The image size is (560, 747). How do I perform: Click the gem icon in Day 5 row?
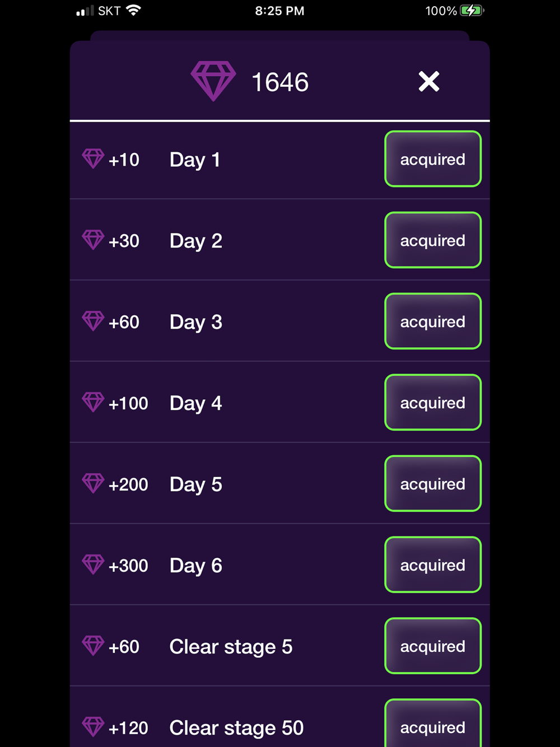click(93, 483)
